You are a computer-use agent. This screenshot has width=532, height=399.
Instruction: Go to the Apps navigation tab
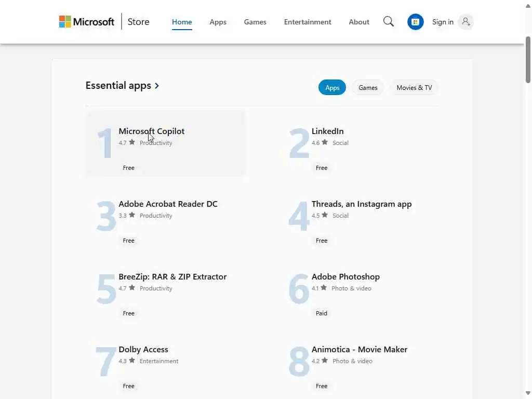218,22
